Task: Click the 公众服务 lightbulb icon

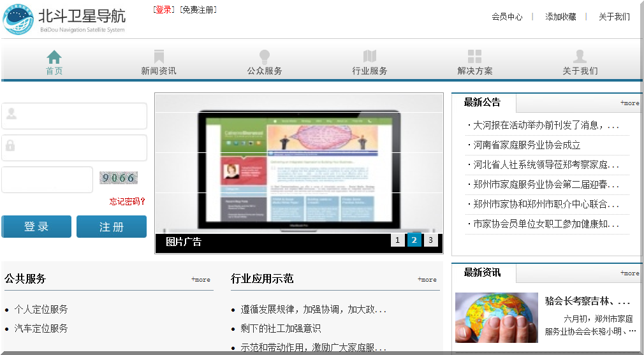Action: coord(265,57)
